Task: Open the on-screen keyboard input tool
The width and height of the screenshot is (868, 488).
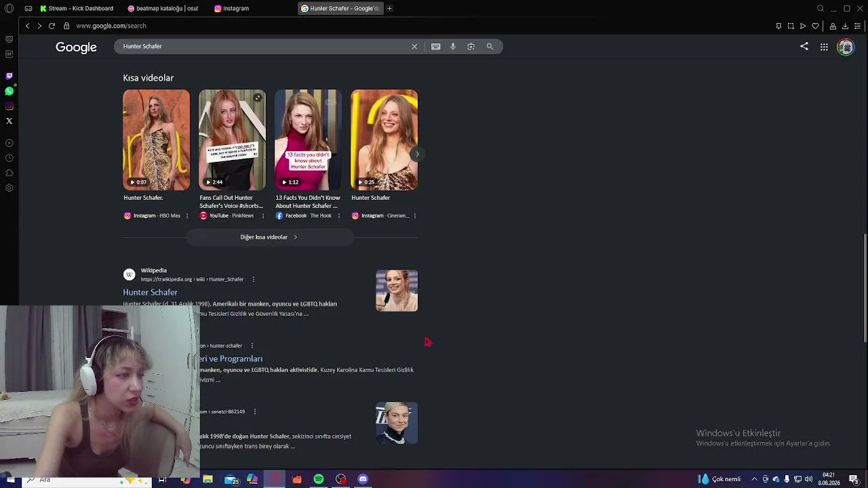Action: pos(436,46)
